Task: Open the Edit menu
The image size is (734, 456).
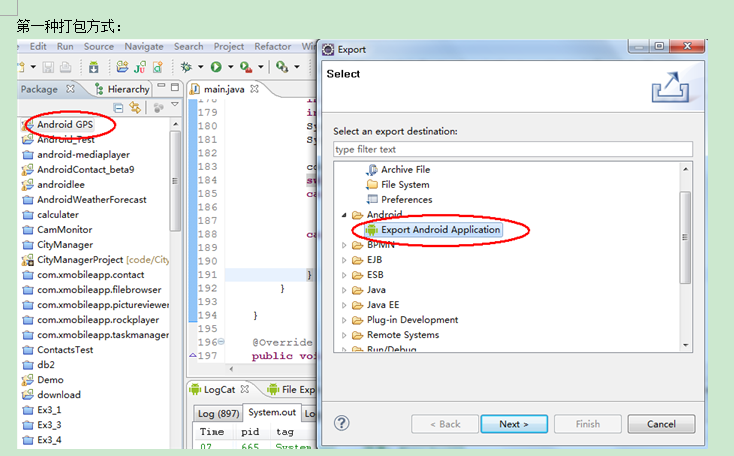Action: pyautogui.click(x=38, y=46)
